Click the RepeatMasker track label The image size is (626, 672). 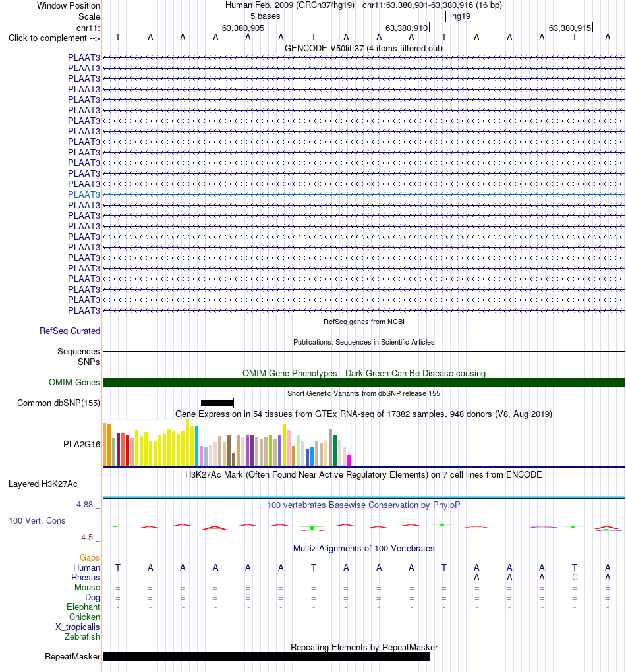[x=72, y=657]
